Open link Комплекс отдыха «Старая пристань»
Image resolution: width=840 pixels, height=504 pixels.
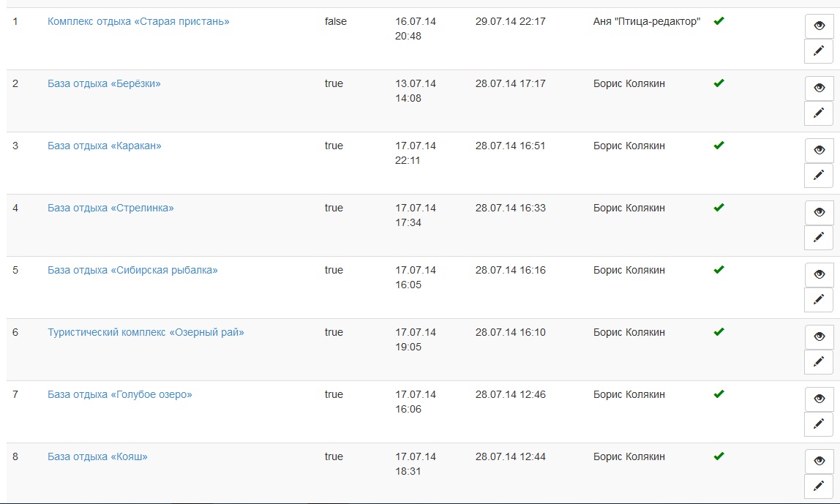(x=138, y=21)
